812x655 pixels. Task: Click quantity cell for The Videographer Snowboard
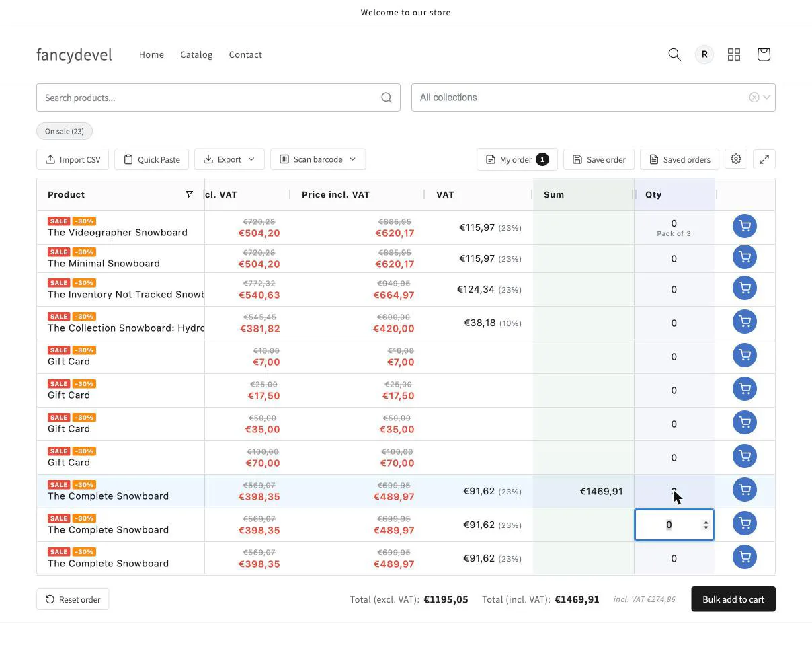point(674,227)
